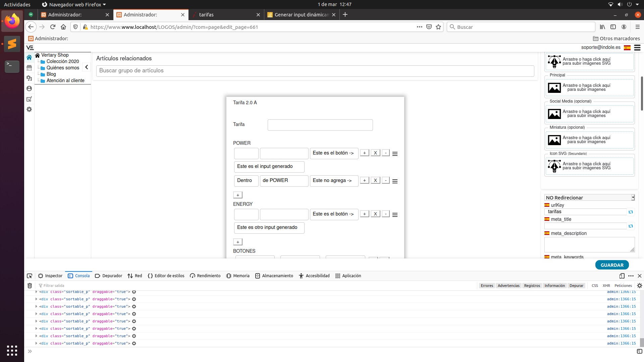Open console settings gear
644x362 pixels.
tap(639, 286)
